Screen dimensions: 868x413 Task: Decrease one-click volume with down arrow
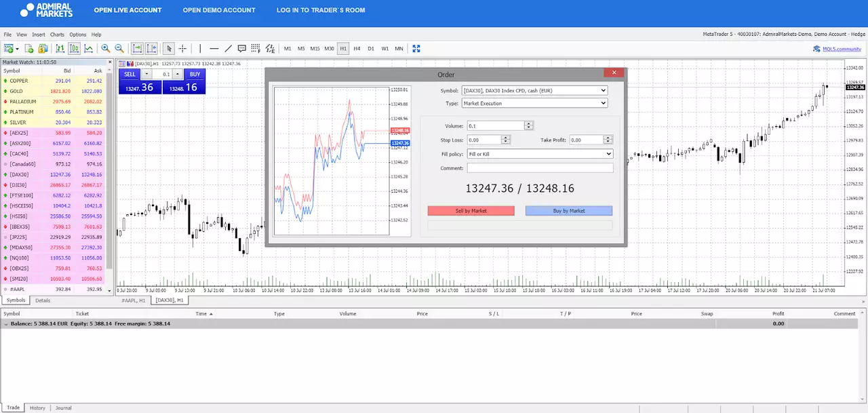click(x=146, y=74)
